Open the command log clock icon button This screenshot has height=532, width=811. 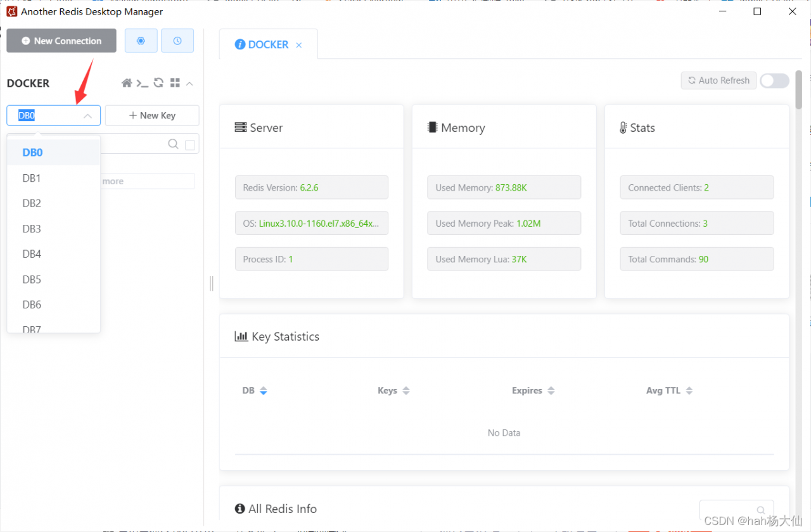point(177,41)
